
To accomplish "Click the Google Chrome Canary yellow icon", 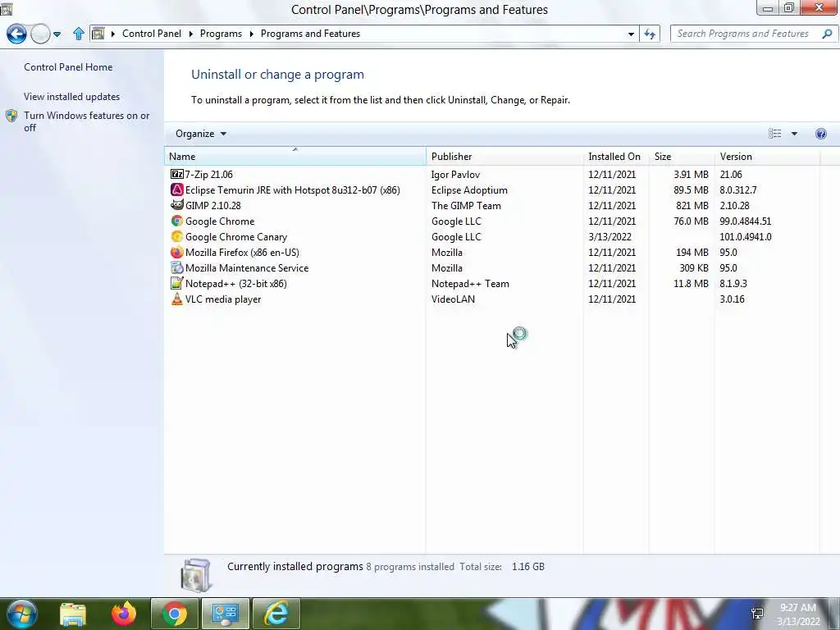I will pos(177,236).
